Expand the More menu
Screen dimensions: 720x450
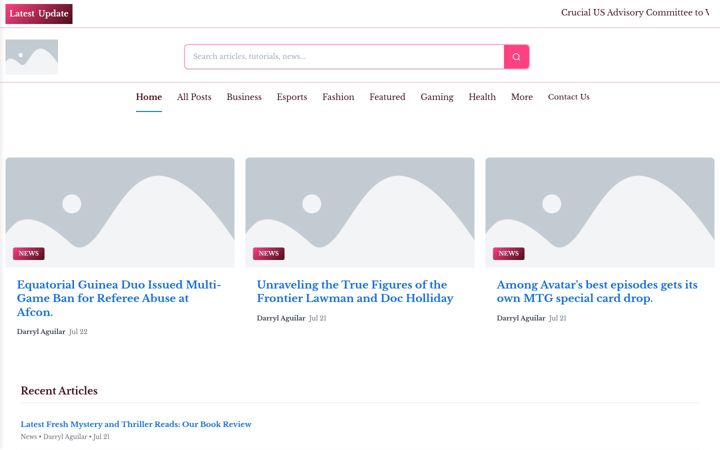coord(522,97)
